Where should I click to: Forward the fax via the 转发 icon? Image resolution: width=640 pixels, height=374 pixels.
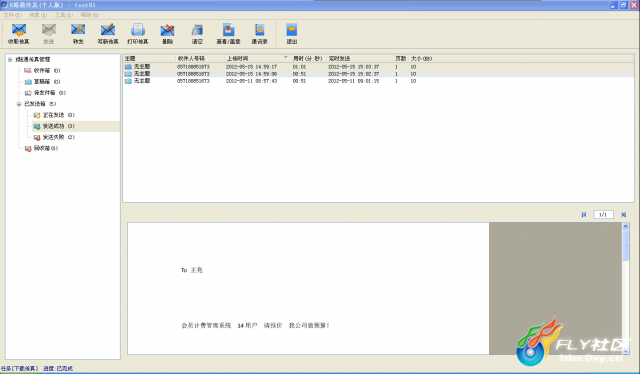point(78,34)
